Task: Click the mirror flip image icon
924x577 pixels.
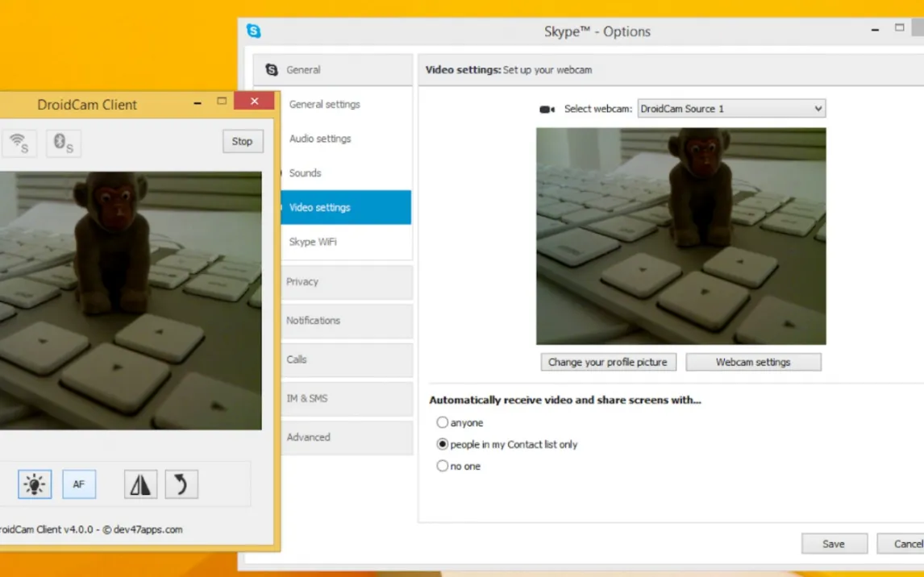Action: pos(140,484)
